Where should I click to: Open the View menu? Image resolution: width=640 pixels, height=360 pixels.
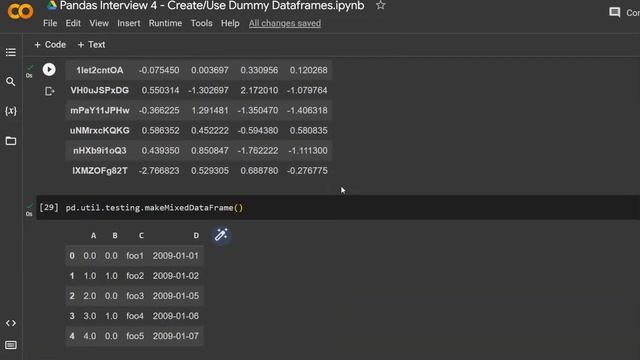coord(99,23)
